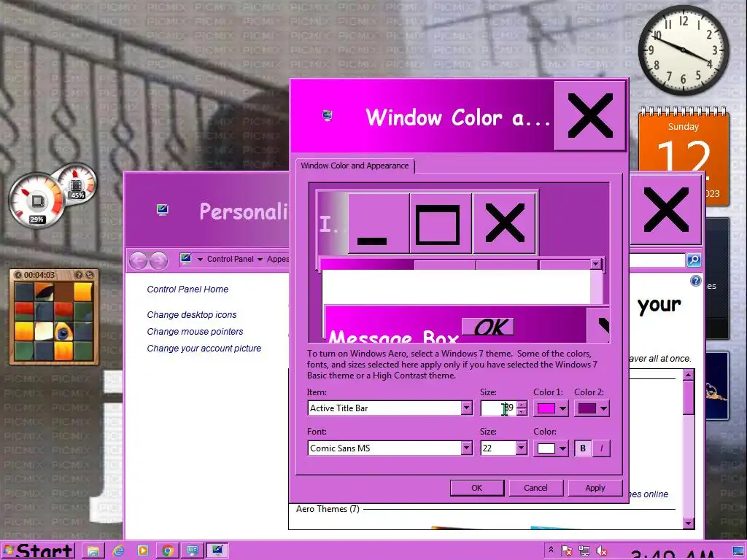Click the Back arrow in Personalization window

coord(139,260)
